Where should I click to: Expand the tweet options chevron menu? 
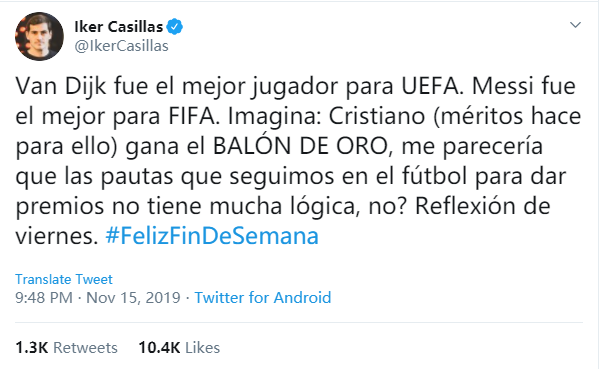click(x=575, y=25)
